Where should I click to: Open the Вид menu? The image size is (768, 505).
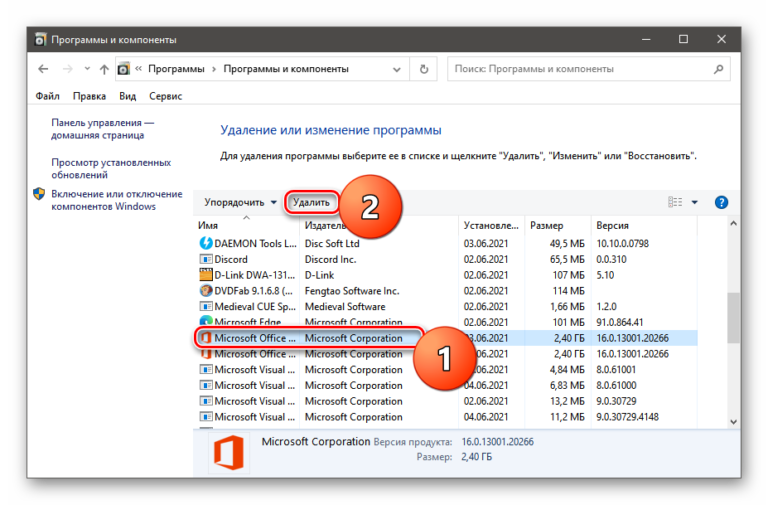[x=127, y=96]
